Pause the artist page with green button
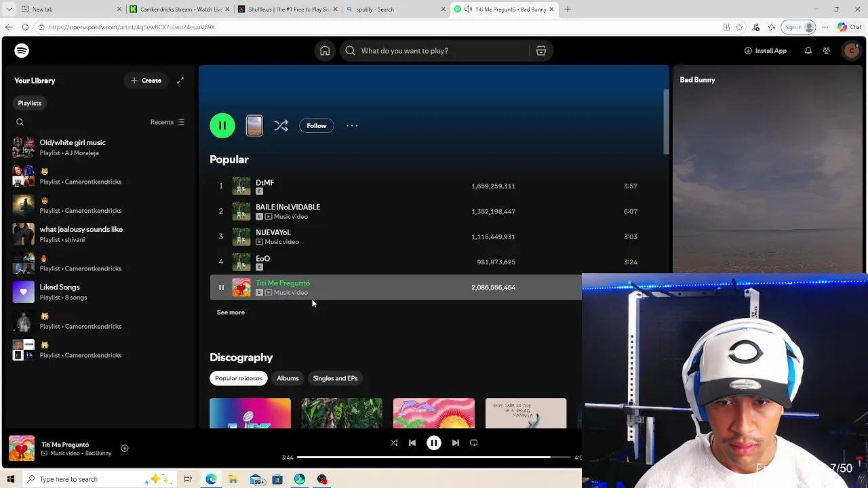This screenshot has width=868, height=488. [x=222, y=125]
